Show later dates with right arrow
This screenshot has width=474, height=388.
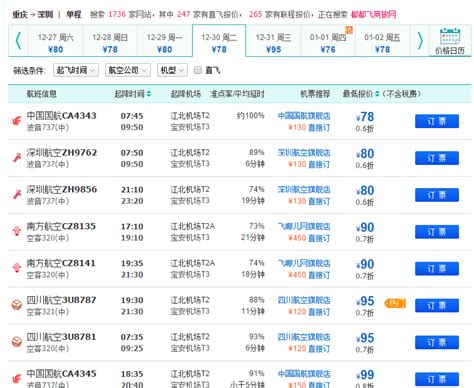[420, 41]
